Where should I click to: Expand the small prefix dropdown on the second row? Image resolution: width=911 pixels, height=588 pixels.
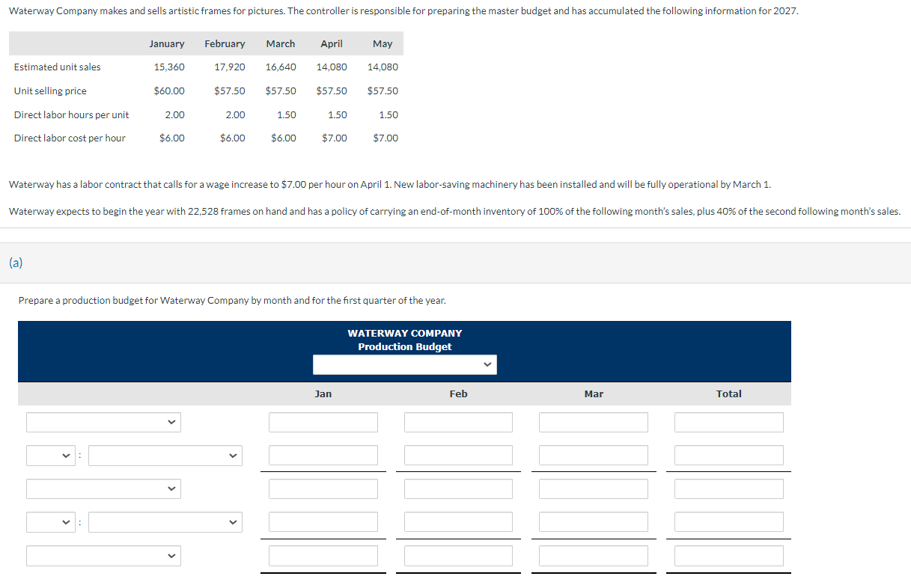51,455
